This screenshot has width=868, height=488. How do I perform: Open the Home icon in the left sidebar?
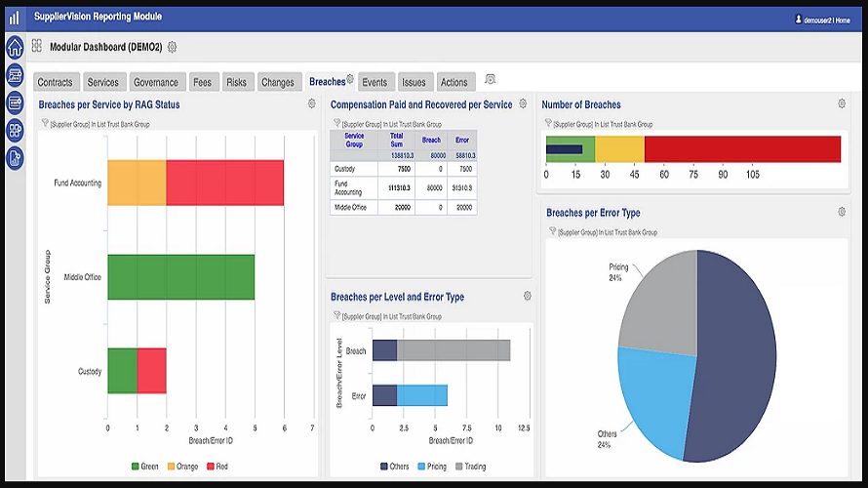click(15, 47)
